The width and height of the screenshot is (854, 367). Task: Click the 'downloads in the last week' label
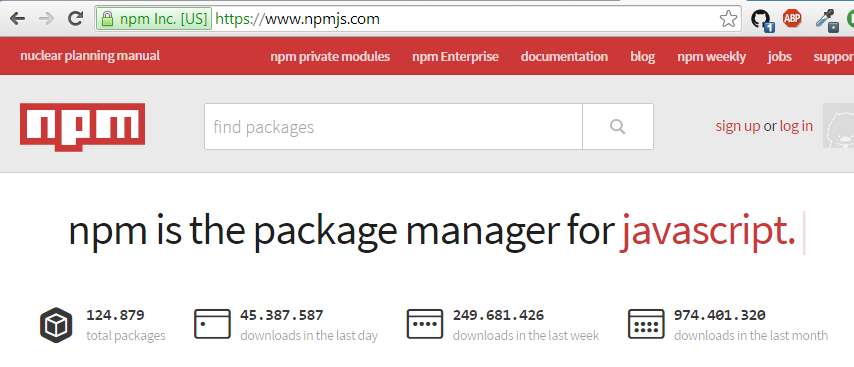click(x=526, y=335)
